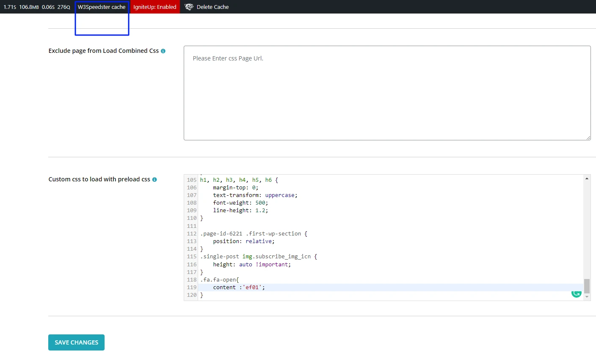596x364 pixels.
Task: Click info icon beside Exclude page from Load Combined Css
Action: click(163, 51)
